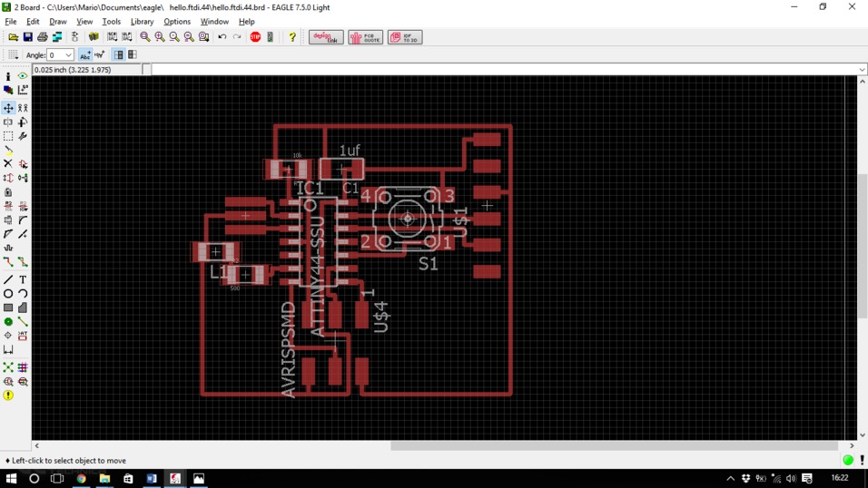The height and width of the screenshot is (488, 868).
Task: Select the Ripup tool
Action: pos(23,262)
